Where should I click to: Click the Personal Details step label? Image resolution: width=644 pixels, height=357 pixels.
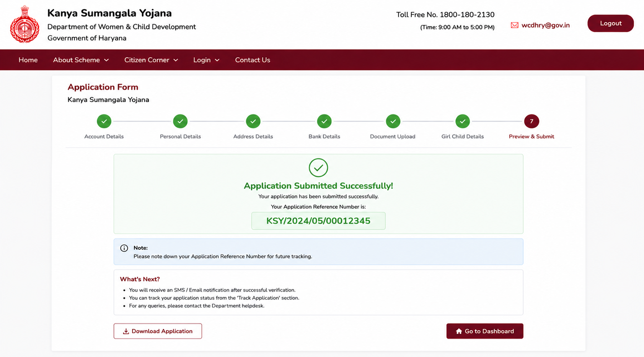click(x=180, y=136)
